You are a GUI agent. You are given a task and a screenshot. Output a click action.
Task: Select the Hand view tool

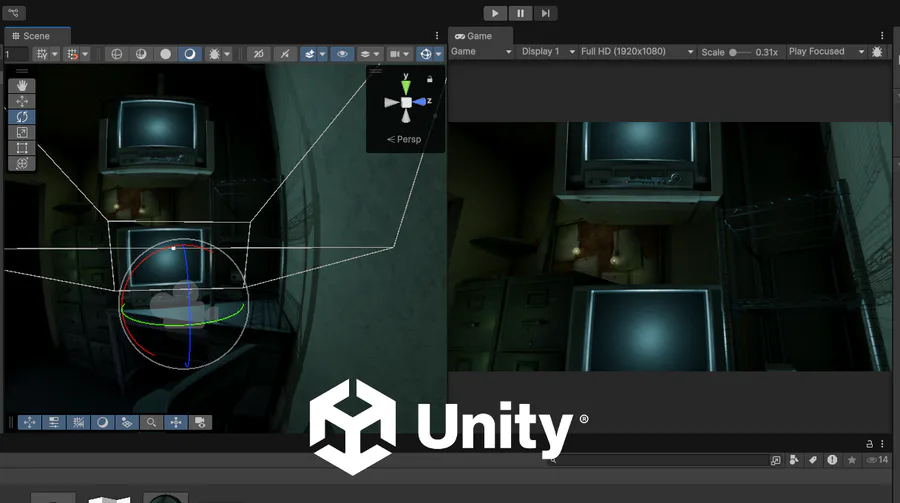pyautogui.click(x=22, y=86)
